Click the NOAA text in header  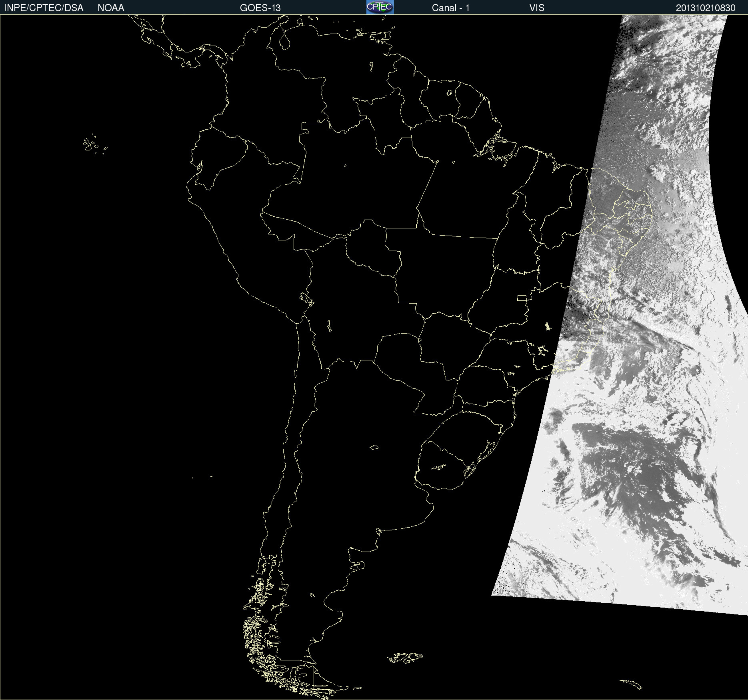click(x=111, y=8)
